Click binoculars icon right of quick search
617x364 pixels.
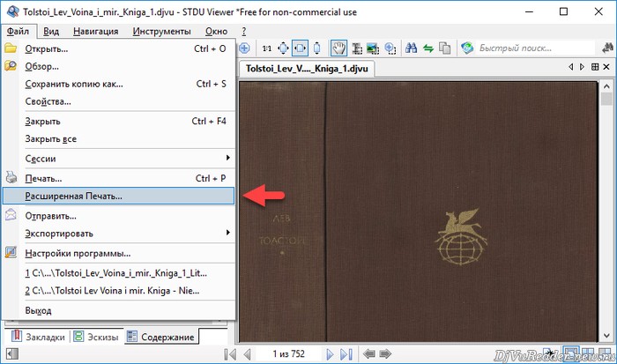click(608, 48)
